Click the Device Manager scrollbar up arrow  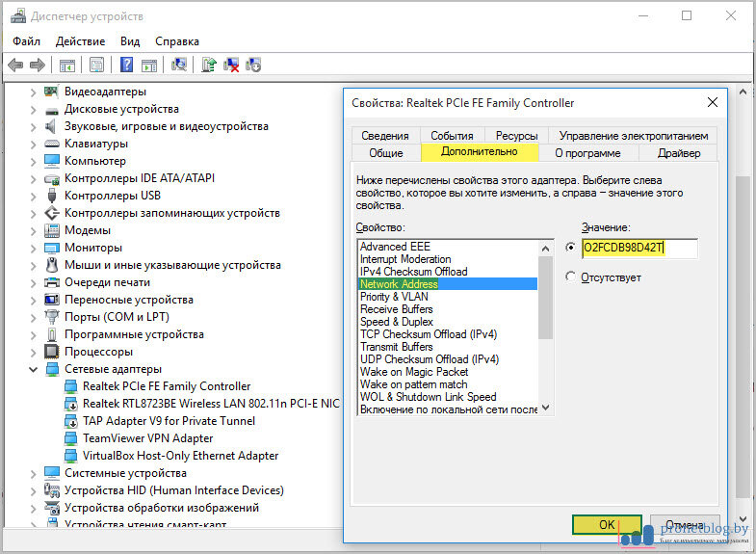(743, 92)
